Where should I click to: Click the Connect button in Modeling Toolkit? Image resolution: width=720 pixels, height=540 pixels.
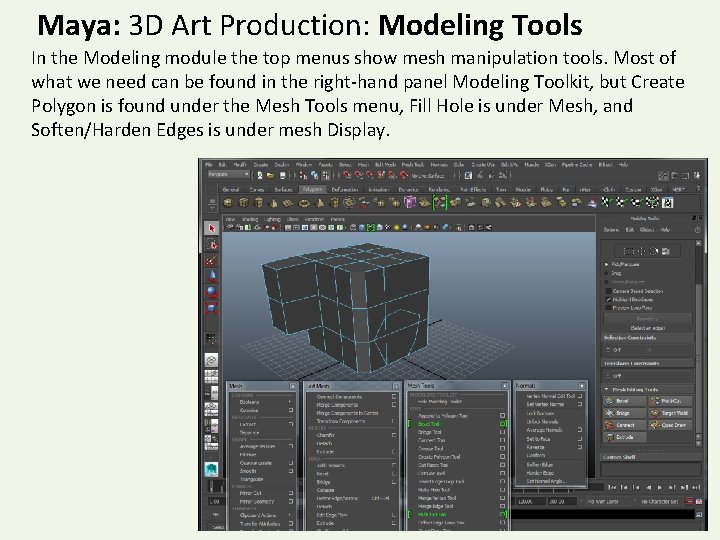624,425
